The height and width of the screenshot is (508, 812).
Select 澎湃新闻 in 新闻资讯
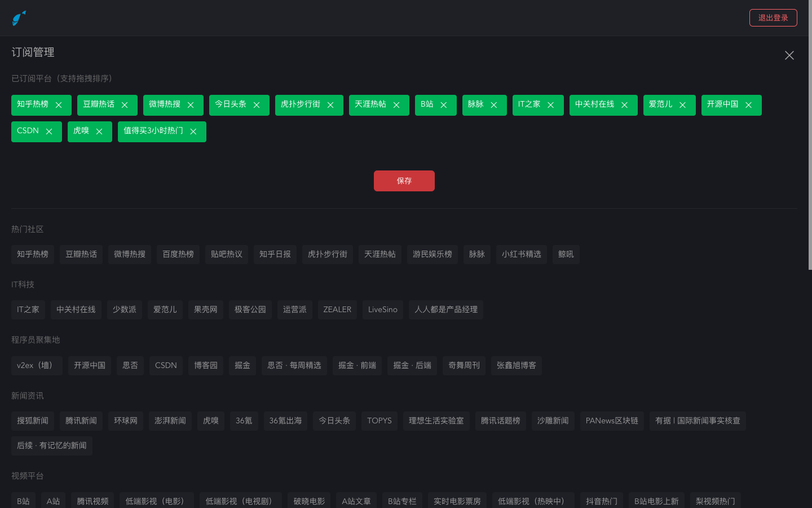click(x=170, y=421)
